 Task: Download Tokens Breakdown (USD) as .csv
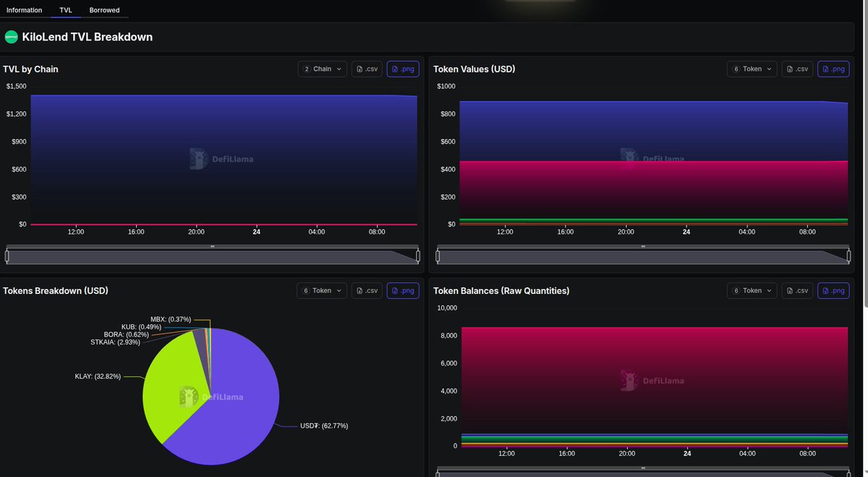pyautogui.click(x=367, y=290)
